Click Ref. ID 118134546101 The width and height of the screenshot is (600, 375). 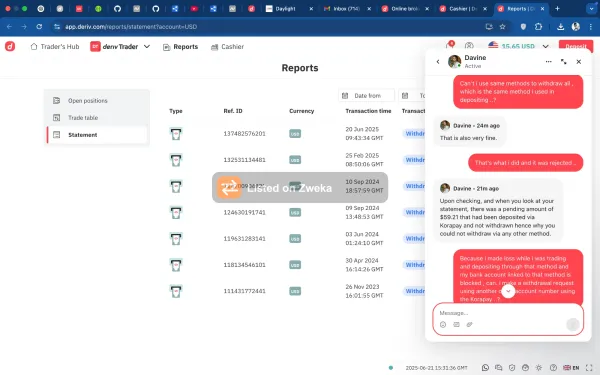[x=244, y=265]
